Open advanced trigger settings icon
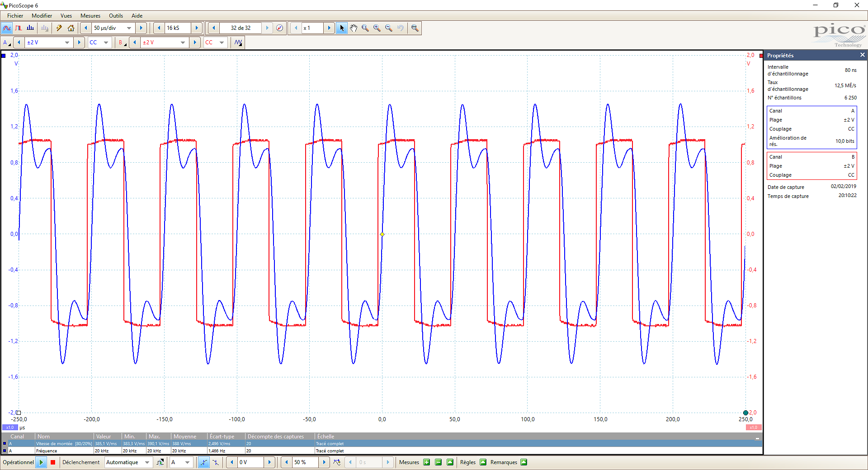Viewport: 868px width, 470px height. click(160, 462)
